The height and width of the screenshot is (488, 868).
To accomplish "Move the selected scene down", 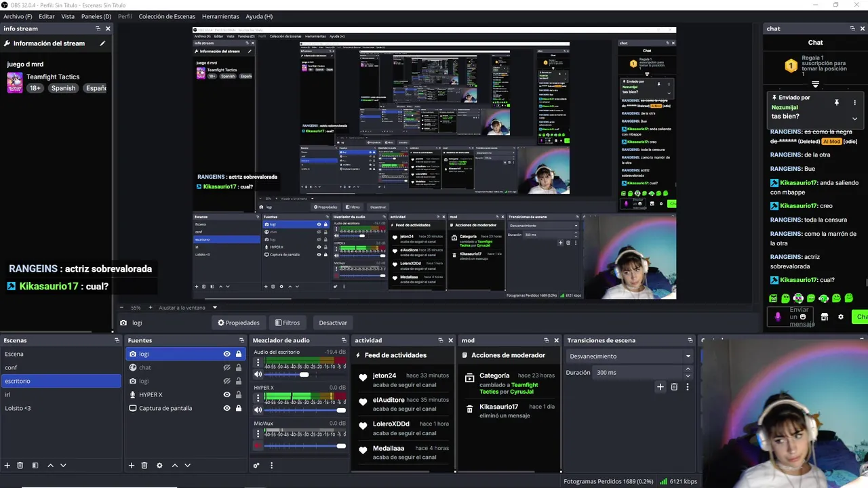I will [x=63, y=466].
